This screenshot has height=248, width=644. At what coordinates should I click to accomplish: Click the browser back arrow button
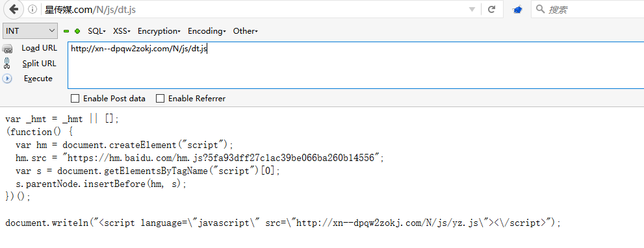14,9
